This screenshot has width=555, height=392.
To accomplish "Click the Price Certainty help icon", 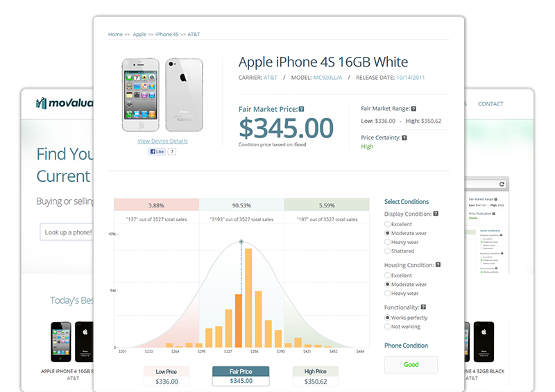I will point(404,138).
